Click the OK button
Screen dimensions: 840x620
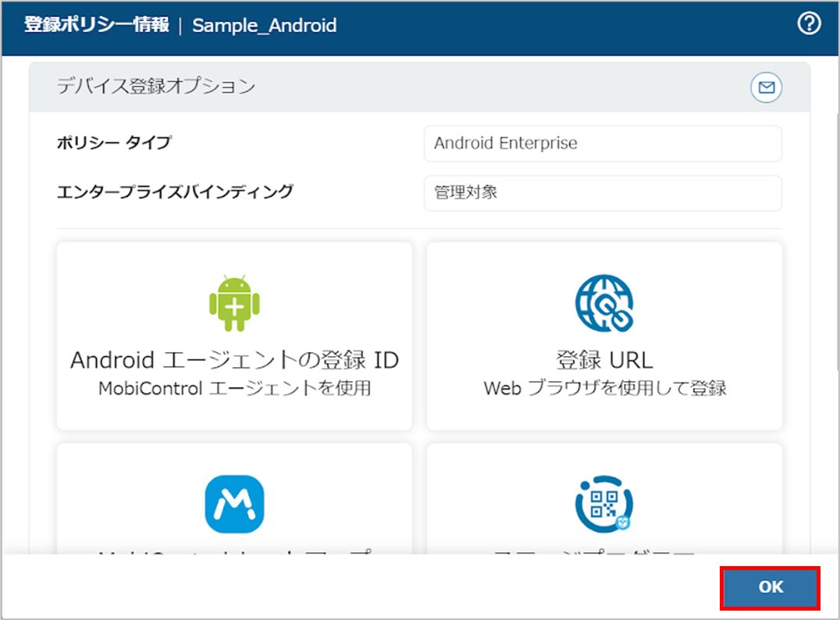click(770, 587)
